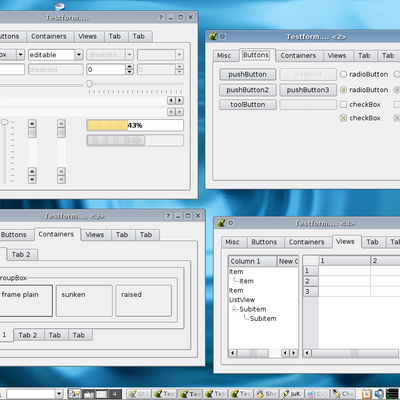Toggle sticky pin button on Testform <4> titlebar
Viewport: 400px width, 400px height.
231,223
